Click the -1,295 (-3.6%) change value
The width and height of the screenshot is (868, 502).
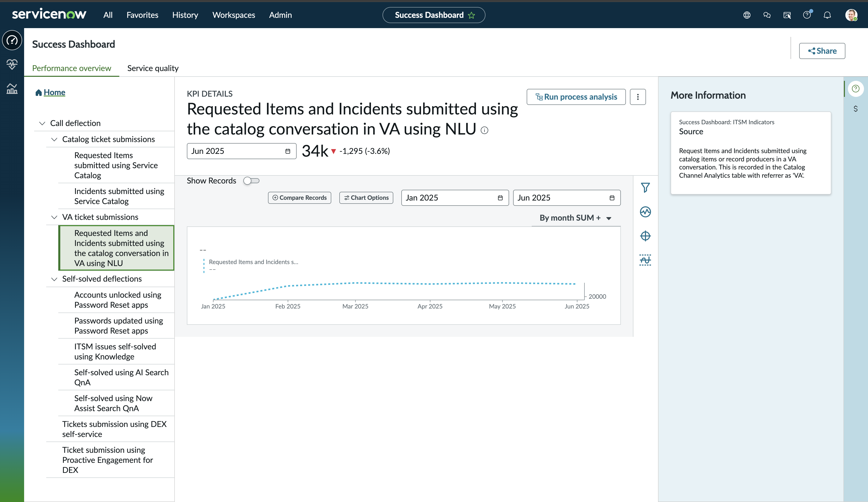pyautogui.click(x=365, y=151)
